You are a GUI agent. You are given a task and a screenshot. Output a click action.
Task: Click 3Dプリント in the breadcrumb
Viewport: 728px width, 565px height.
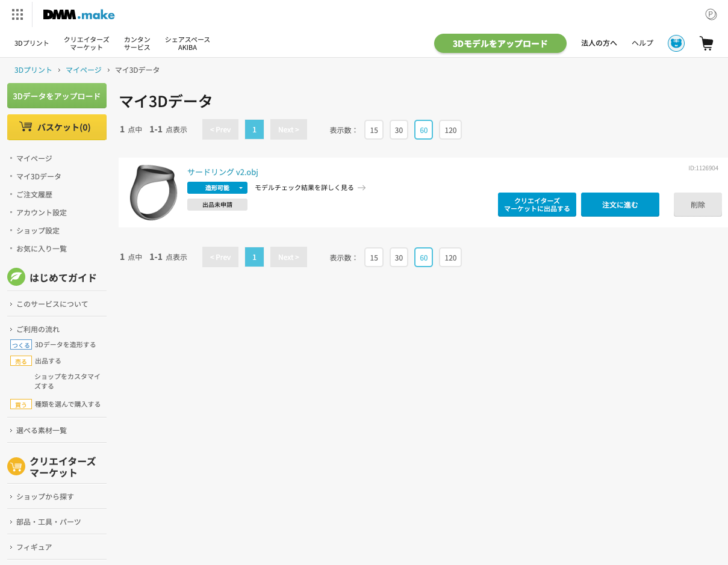[34, 70]
